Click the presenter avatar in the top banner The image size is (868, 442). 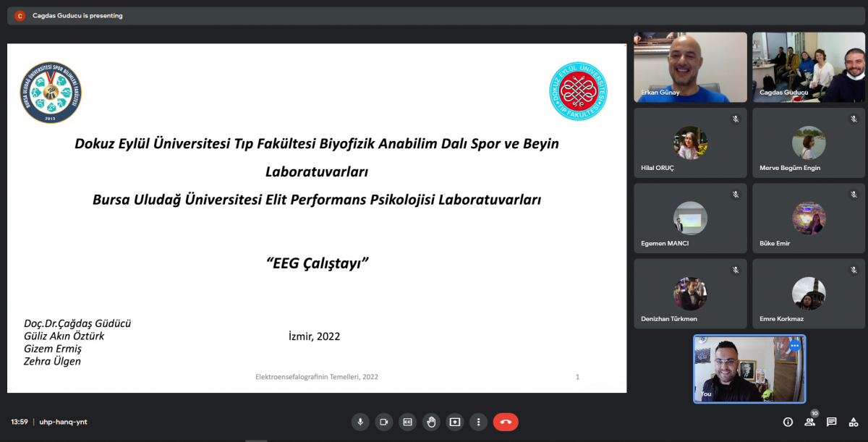point(20,16)
